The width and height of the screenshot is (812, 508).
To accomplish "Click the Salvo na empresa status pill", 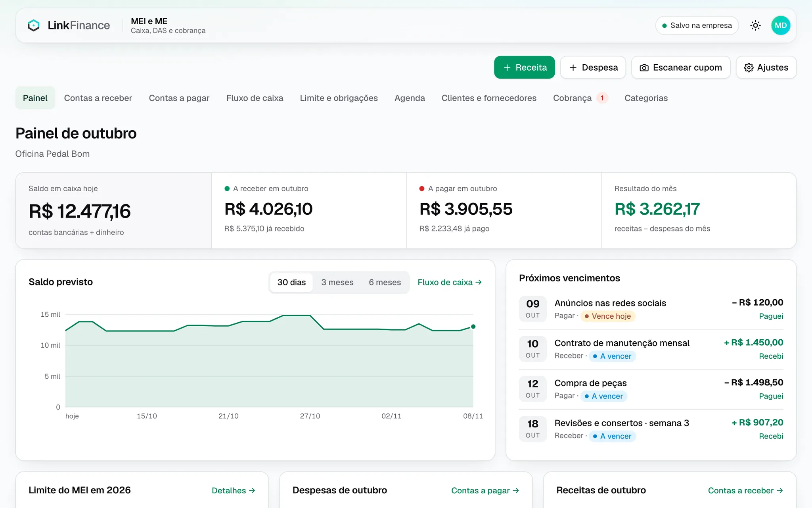I will [697, 25].
